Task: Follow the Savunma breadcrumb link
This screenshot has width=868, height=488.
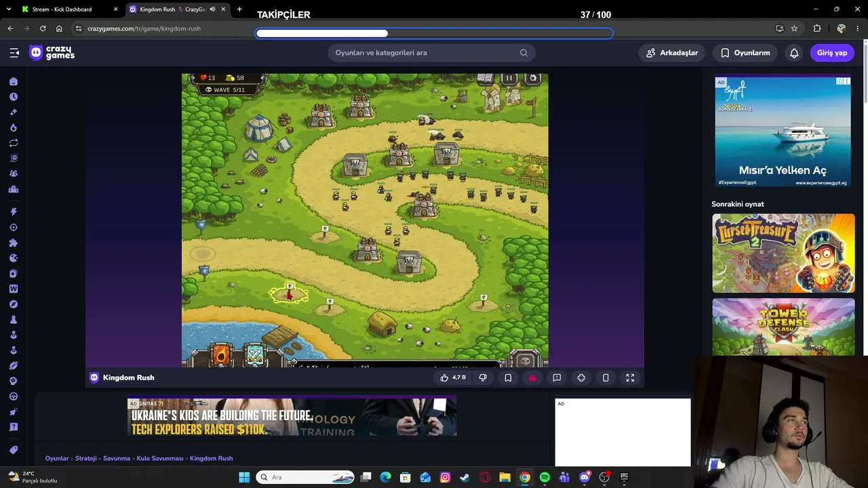Action: (x=117, y=458)
